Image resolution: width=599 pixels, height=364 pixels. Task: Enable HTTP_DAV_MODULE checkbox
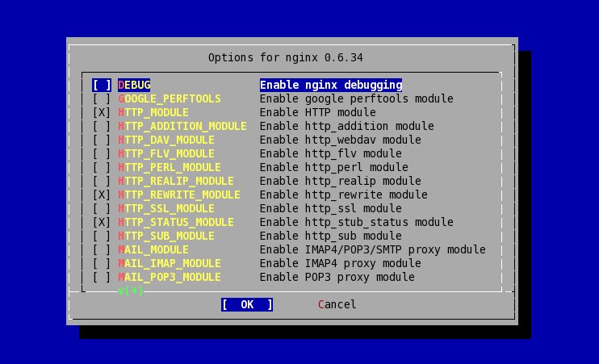click(102, 140)
